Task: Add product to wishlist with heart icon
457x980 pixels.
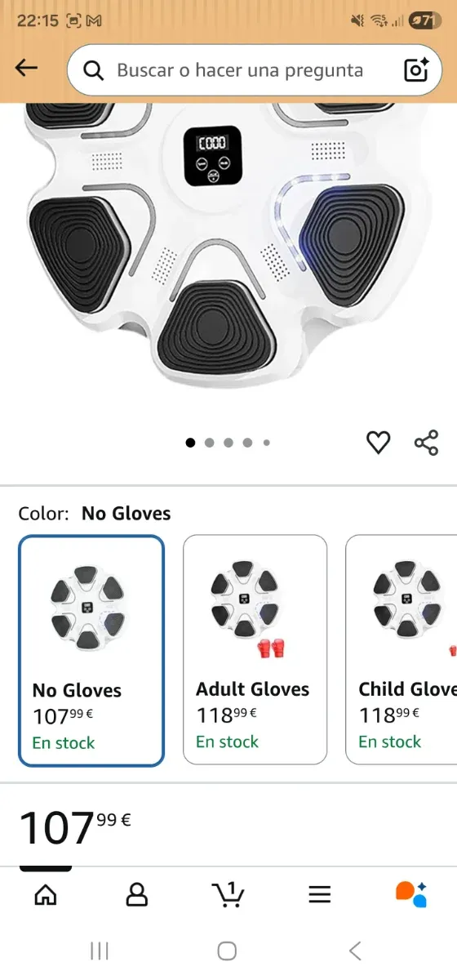Action: coord(378,443)
